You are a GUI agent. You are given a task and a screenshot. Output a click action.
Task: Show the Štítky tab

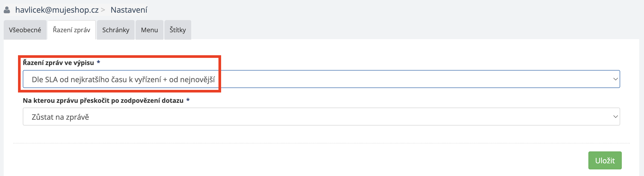178,30
